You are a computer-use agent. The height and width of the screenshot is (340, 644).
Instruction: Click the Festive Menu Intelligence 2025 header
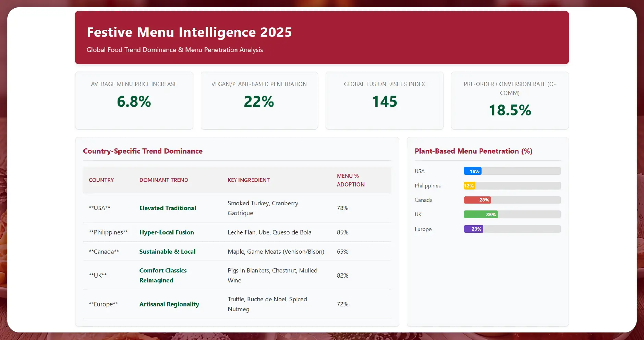tap(189, 32)
